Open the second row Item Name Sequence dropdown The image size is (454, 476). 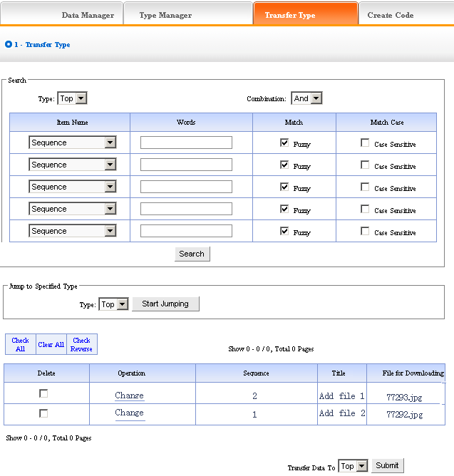pos(73,165)
